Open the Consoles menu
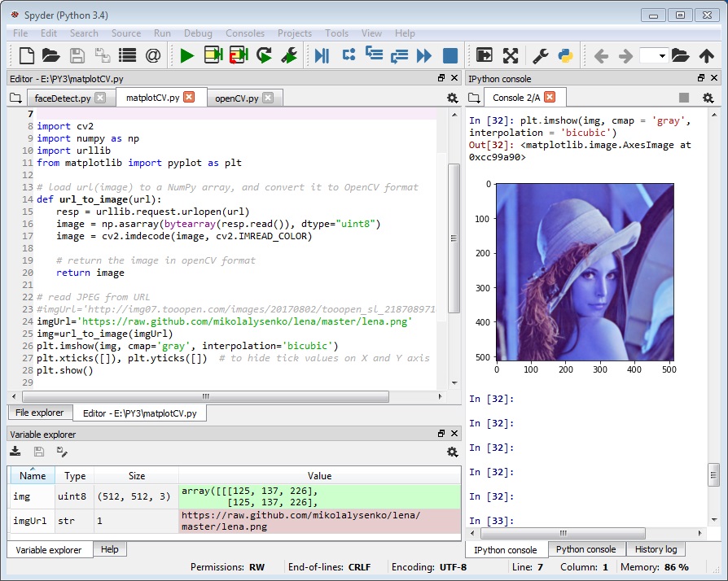The width and height of the screenshot is (728, 581). (245, 33)
